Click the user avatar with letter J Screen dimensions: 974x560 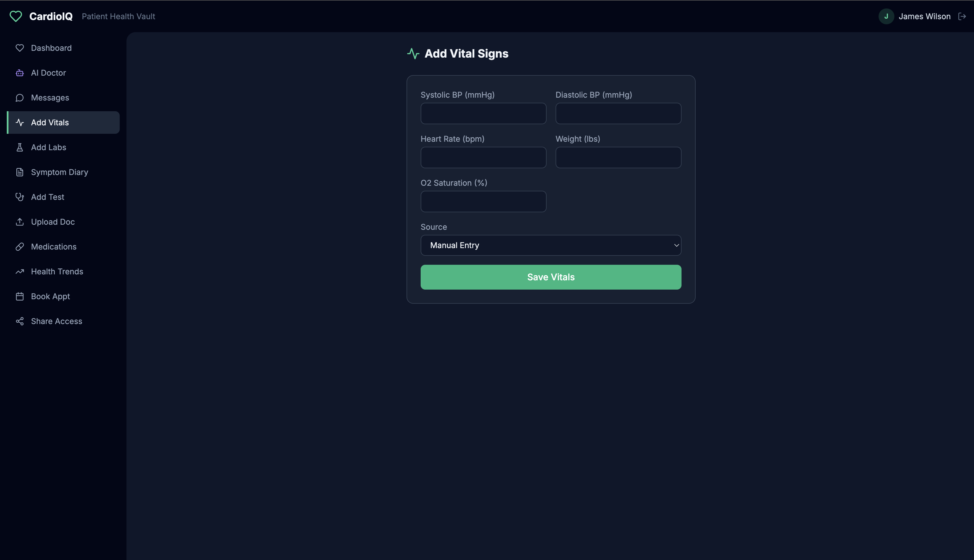pos(886,16)
